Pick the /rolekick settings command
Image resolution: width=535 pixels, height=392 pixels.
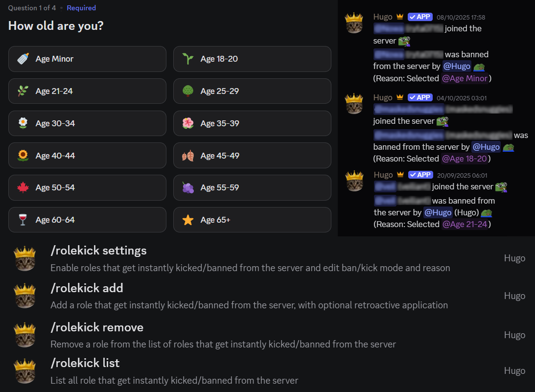click(x=98, y=251)
